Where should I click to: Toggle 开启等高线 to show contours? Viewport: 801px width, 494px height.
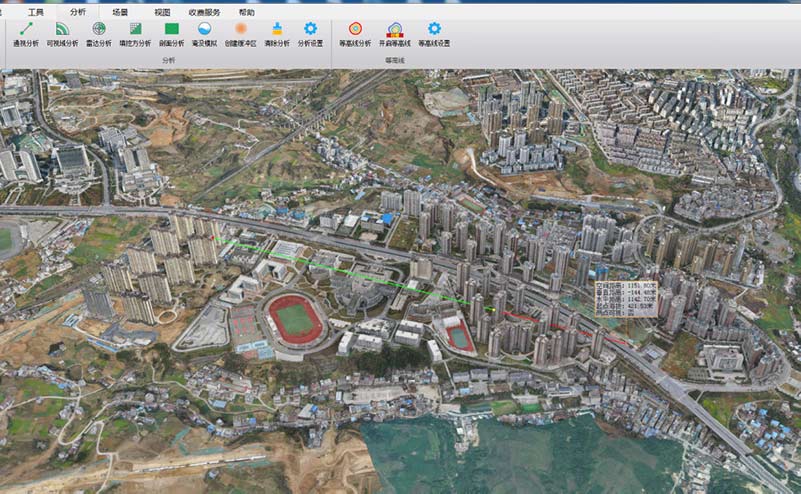pyautogui.click(x=395, y=33)
